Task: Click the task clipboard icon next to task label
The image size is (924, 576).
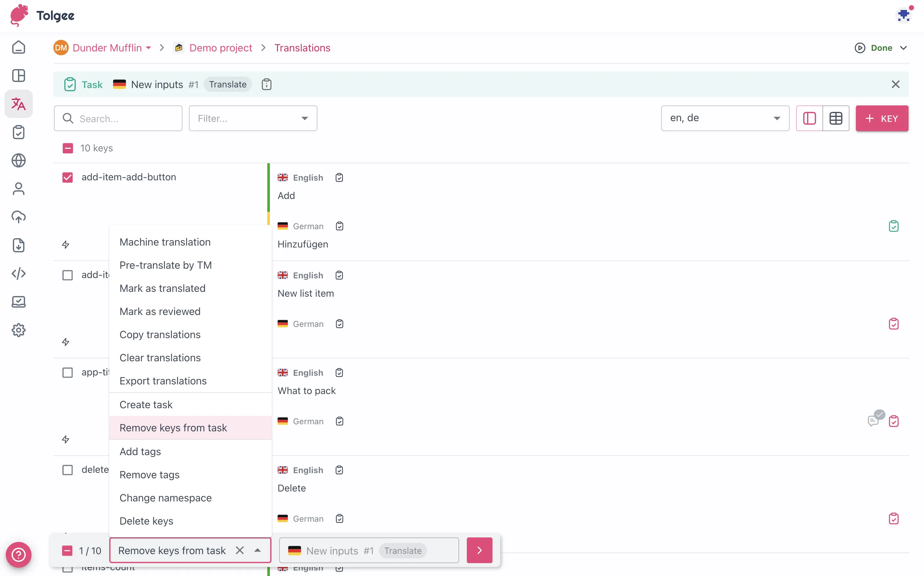Action: pos(266,84)
